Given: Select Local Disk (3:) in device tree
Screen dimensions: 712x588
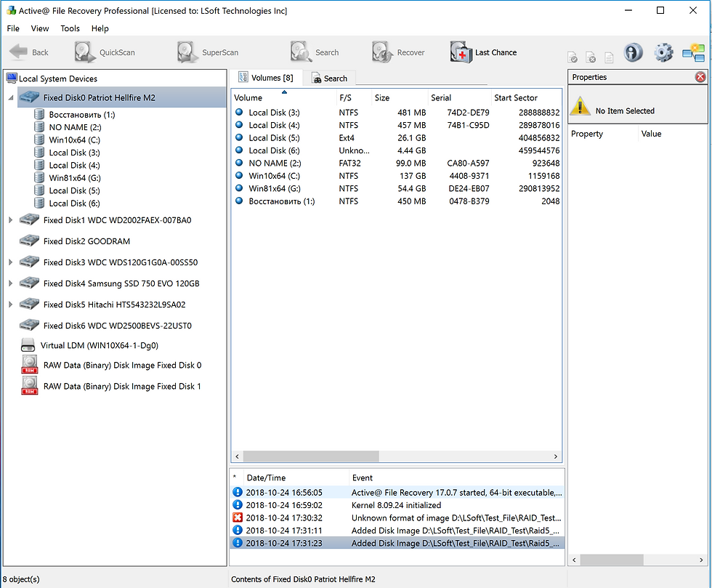Looking at the screenshot, I should coord(74,153).
